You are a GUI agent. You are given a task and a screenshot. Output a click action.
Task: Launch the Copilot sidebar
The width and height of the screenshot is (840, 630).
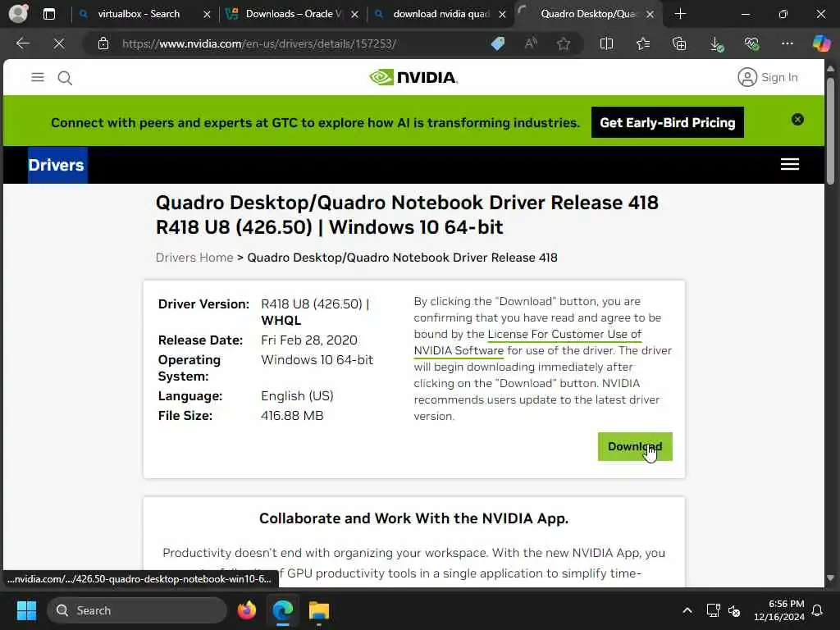pyautogui.click(x=821, y=43)
